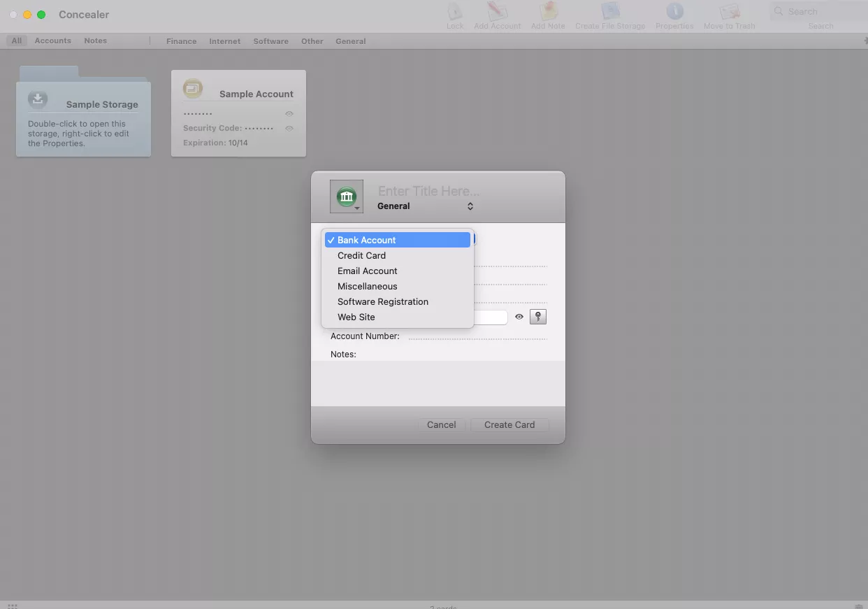Click the Move to Trash toolbar icon
Viewport: 868px width, 609px height.
point(729,13)
